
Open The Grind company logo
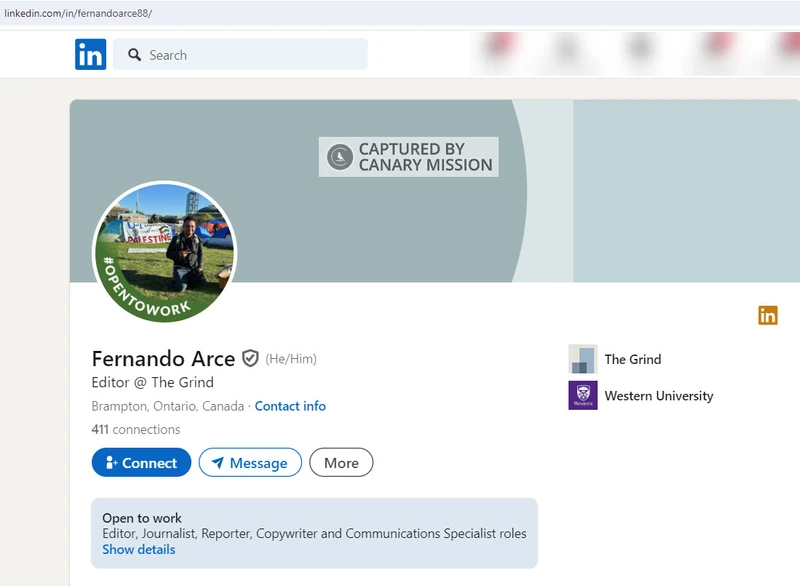point(583,359)
